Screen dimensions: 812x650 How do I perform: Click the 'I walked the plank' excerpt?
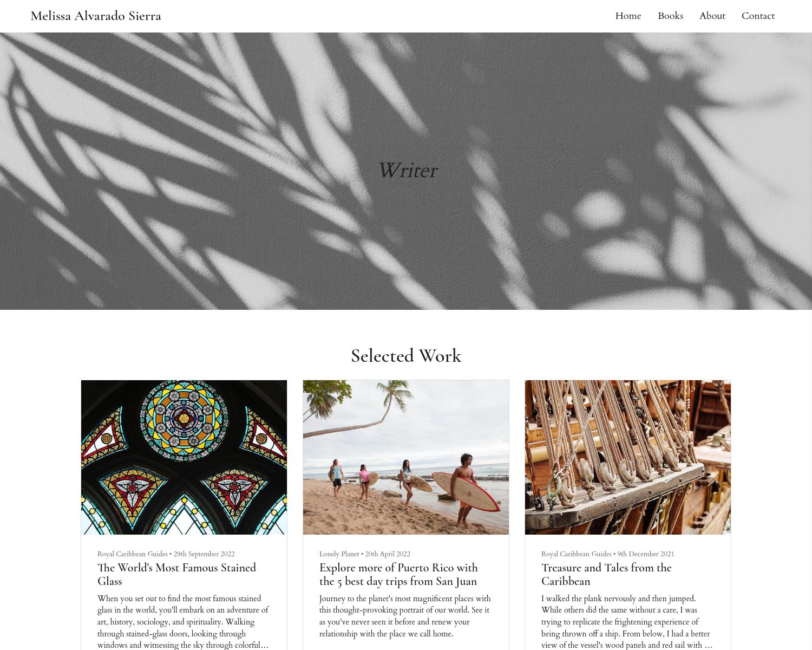point(627,621)
